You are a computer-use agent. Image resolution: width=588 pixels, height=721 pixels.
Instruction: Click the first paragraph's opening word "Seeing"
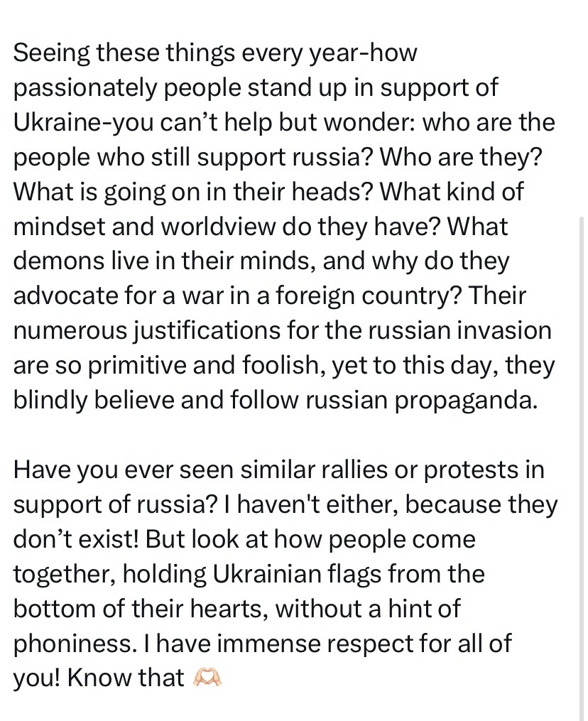pyautogui.click(x=51, y=53)
